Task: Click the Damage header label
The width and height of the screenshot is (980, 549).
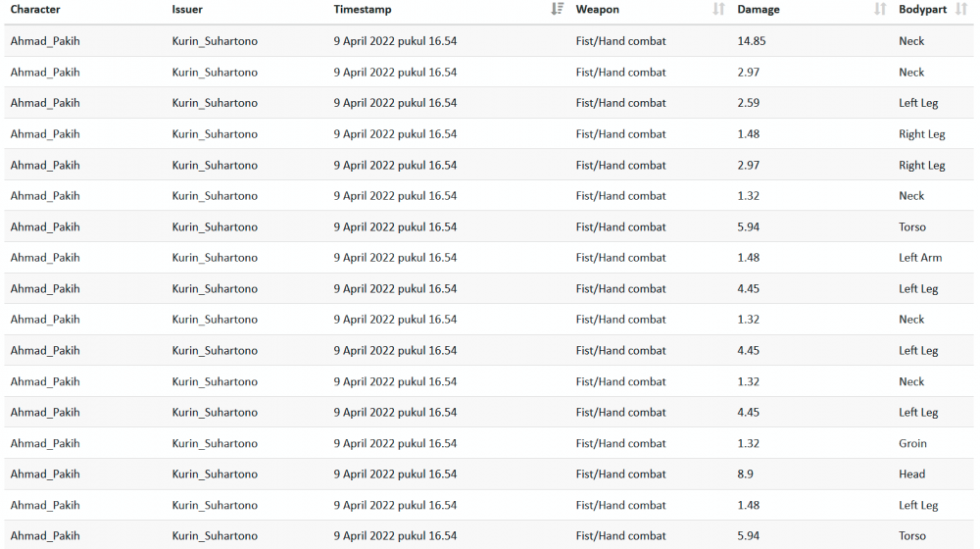Action: tap(759, 10)
